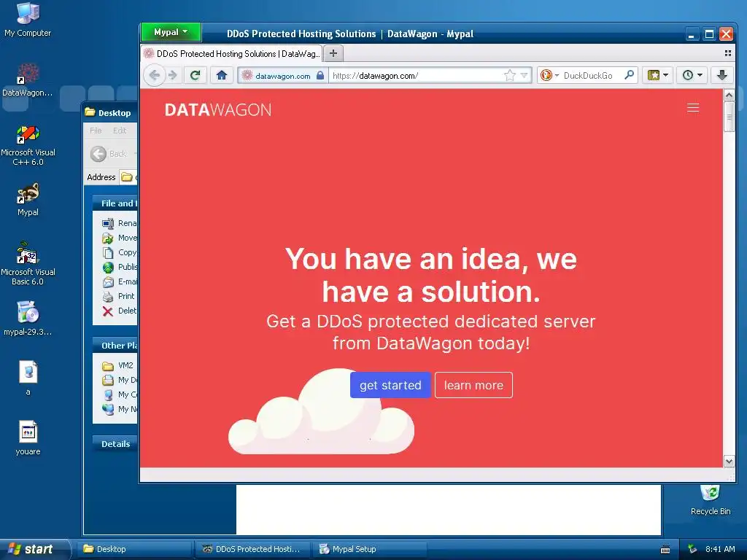Click the URL address field
Viewport: 747px width, 560px height.
pos(416,75)
